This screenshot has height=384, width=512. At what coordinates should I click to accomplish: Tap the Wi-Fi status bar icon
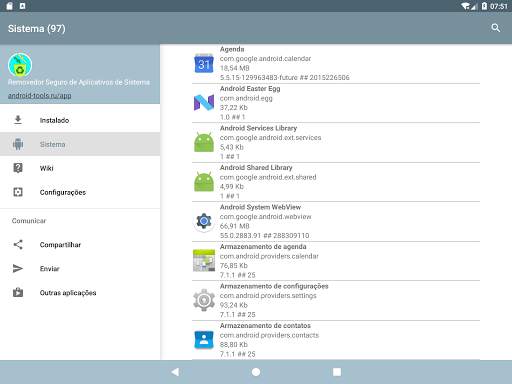465,6
